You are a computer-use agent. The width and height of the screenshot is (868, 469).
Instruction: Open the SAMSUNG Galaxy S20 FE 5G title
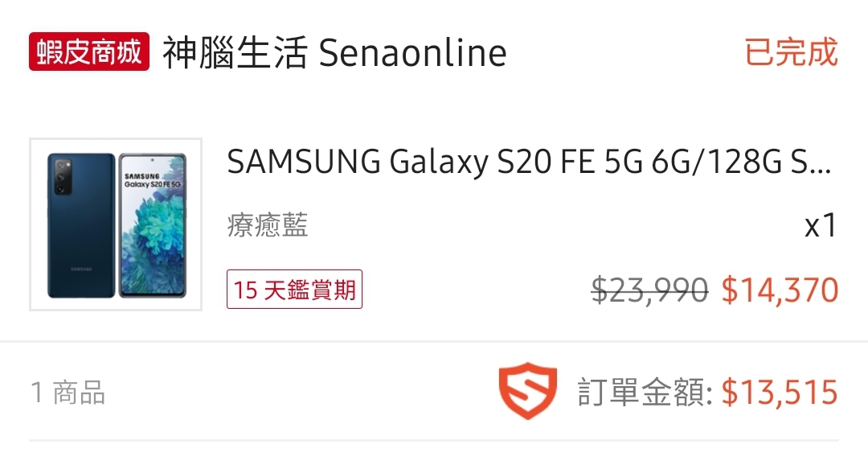point(529,162)
